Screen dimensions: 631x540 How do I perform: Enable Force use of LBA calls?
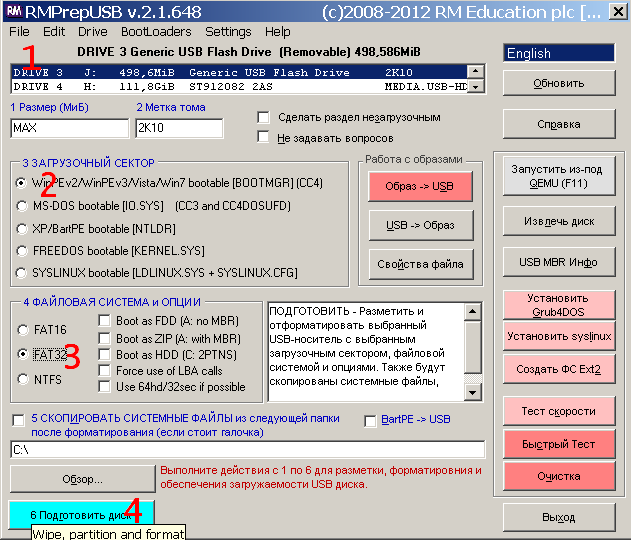click(105, 371)
